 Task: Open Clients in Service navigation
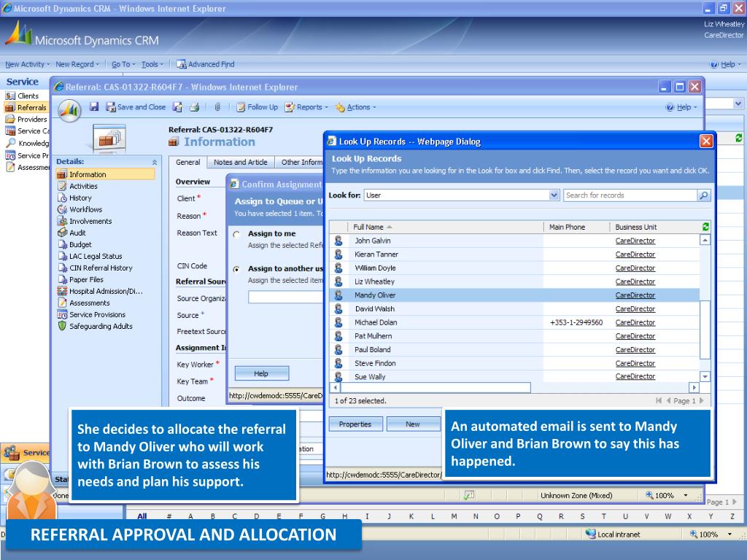(23, 96)
